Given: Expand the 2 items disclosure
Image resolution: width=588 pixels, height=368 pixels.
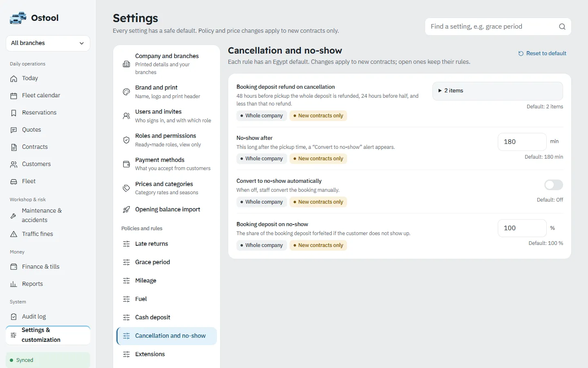Looking at the screenshot, I should point(498,91).
